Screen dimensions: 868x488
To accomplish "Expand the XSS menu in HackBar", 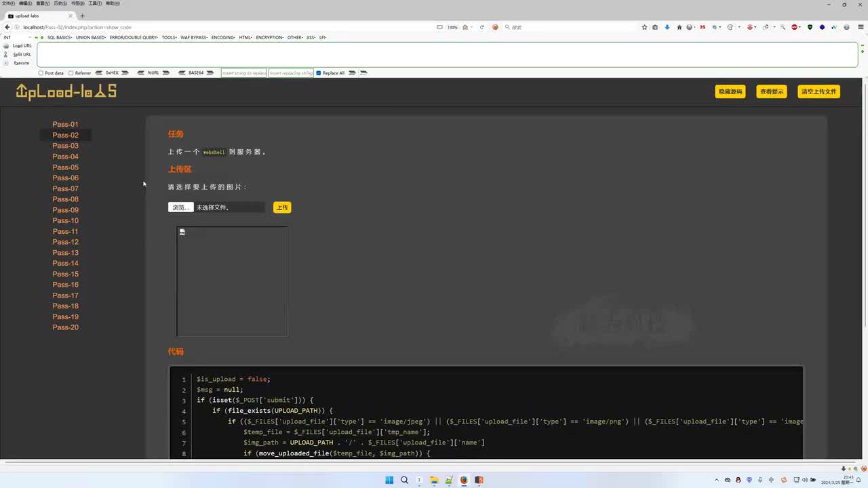I will pos(311,37).
